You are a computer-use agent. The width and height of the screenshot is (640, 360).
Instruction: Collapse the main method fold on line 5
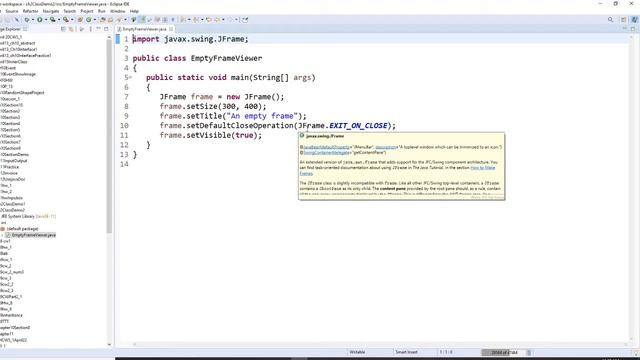[131, 77]
